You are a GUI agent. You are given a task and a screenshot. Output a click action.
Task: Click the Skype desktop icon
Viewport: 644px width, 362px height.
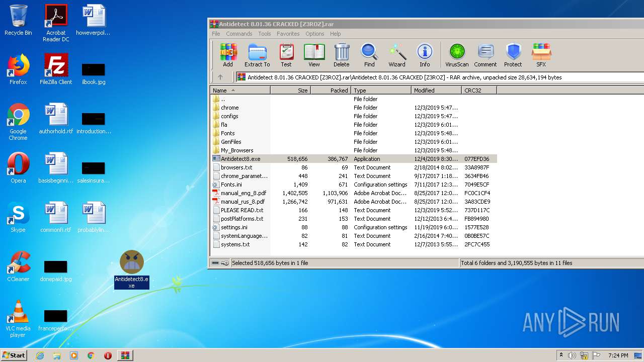point(18,217)
